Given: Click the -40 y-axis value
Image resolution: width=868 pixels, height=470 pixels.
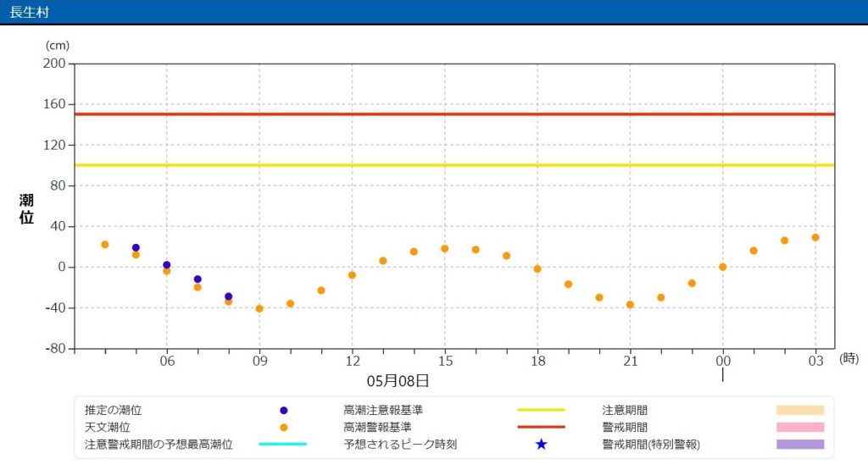Looking at the screenshot, I should click(55, 308).
